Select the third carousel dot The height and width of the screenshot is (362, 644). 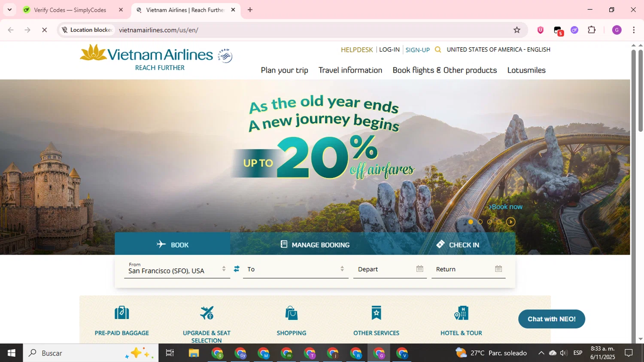tap(489, 222)
